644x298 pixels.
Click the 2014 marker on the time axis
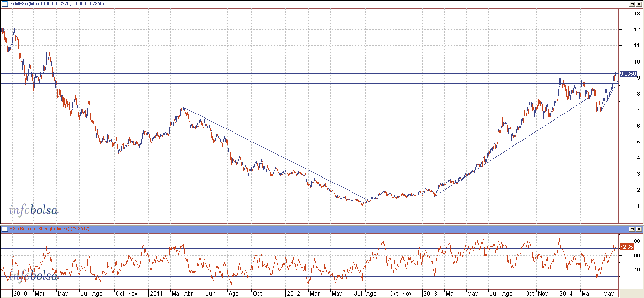[565, 293]
